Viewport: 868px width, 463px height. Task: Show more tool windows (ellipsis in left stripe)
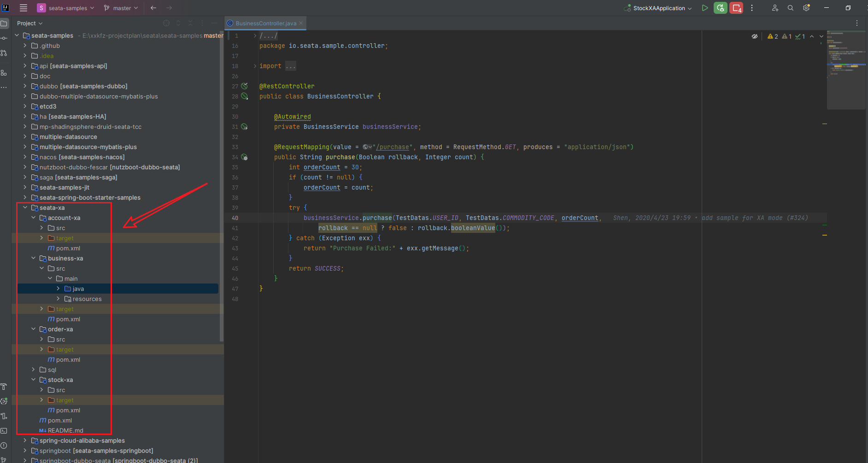pos(4,87)
